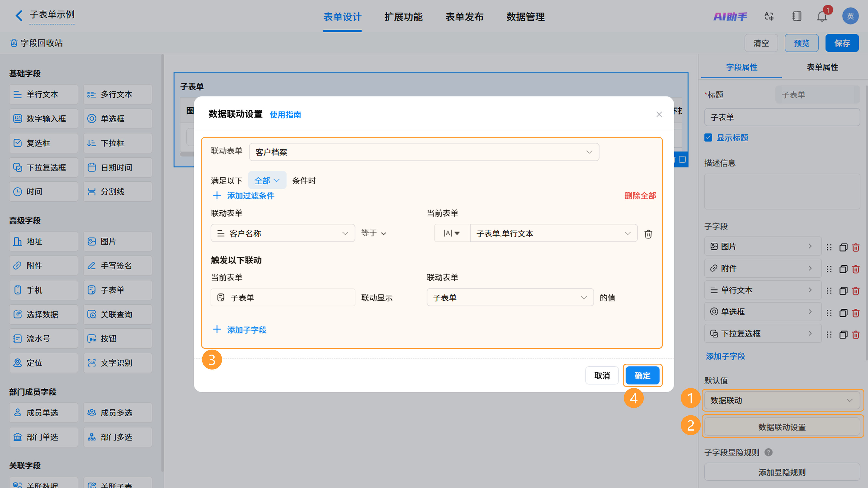Click the 保存 button
The width and height of the screenshot is (868, 488).
842,43
